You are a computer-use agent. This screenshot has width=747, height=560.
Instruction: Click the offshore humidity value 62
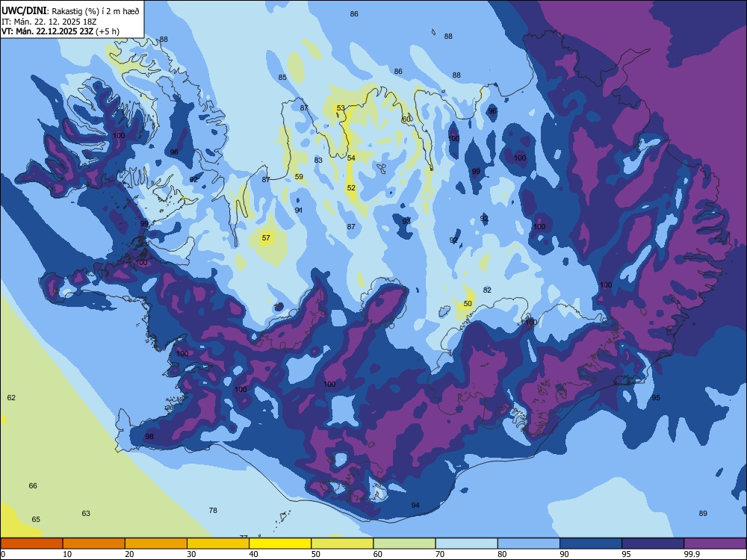[x=11, y=398]
